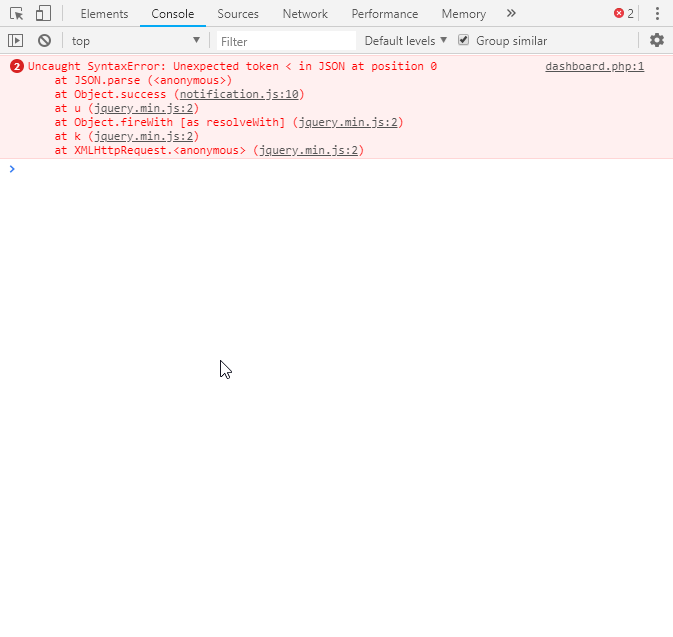Click the repeat count 2 badge on error
This screenshot has height=637, width=673.
[x=17, y=67]
